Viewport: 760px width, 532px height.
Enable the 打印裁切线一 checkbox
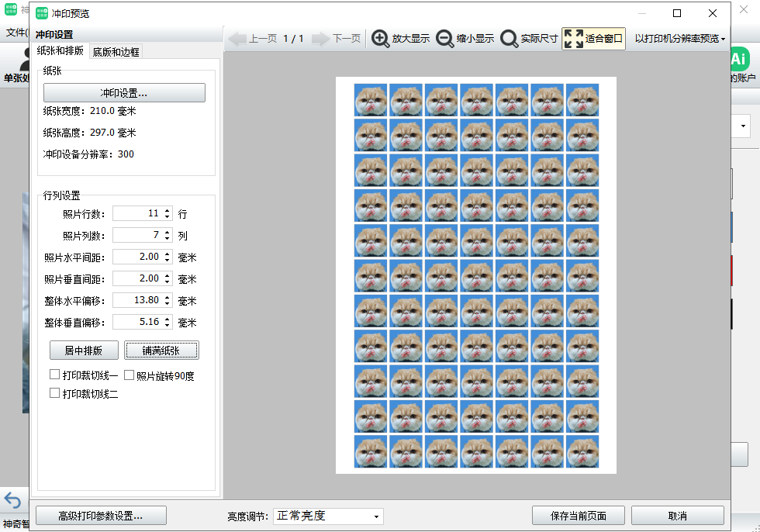(55, 375)
